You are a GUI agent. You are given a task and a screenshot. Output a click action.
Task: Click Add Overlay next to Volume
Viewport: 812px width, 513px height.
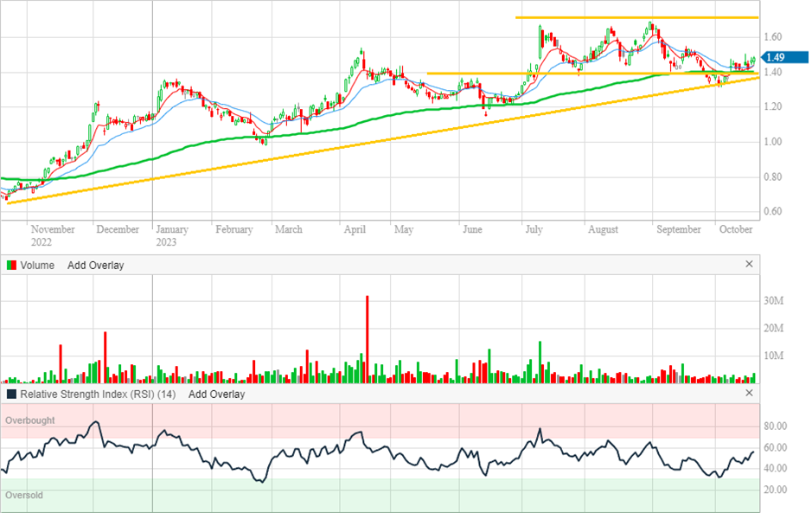tap(95, 266)
